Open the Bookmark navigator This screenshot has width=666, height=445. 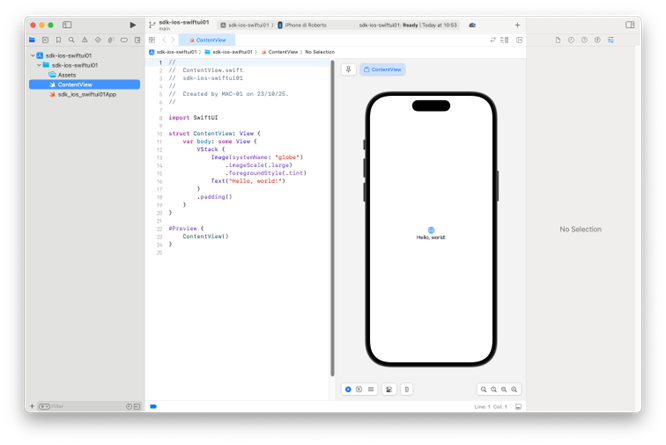point(59,40)
